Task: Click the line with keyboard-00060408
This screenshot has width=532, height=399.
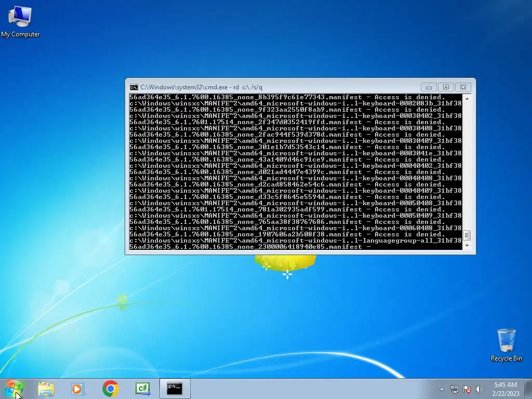Action: coord(296,228)
